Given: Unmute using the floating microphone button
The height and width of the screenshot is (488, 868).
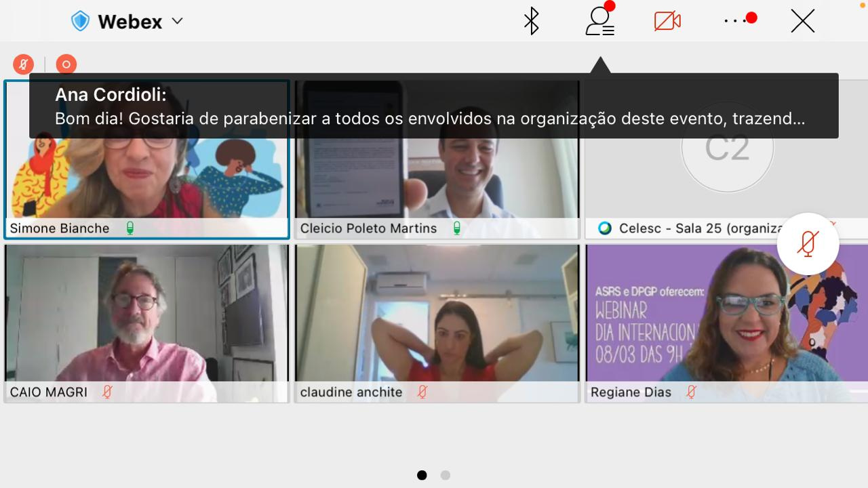Looking at the screenshot, I should click(x=807, y=244).
